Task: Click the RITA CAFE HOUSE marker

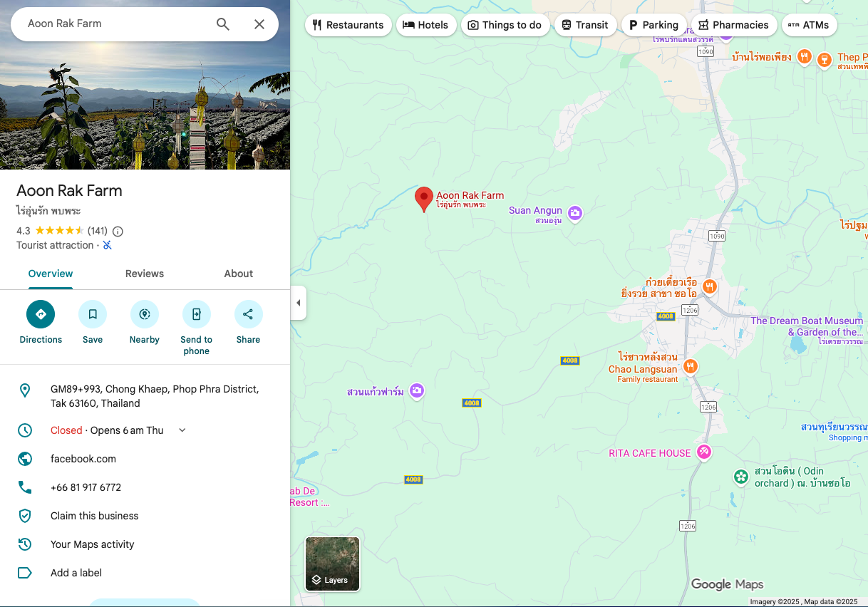Action: pos(703,452)
